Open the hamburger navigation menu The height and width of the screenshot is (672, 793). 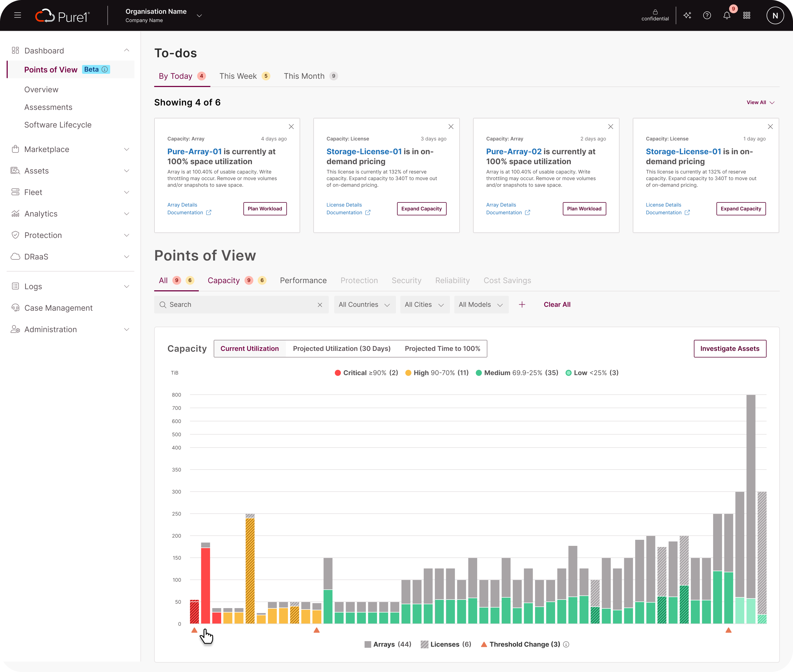(18, 15)
